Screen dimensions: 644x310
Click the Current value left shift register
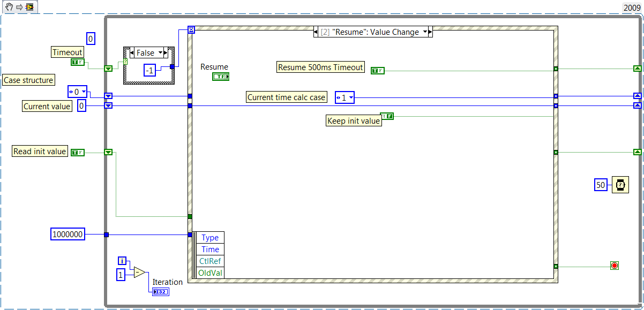click(x=108, y=105)
